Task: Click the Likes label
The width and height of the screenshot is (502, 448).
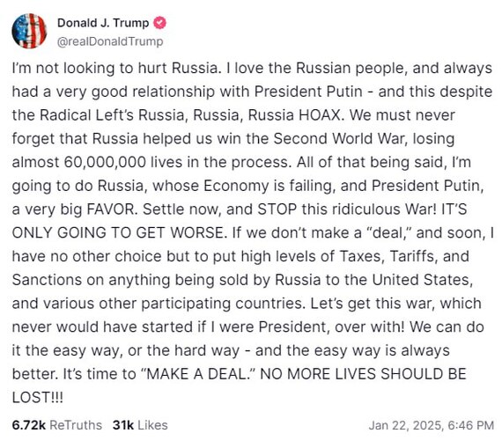Action: click(x=152, y=425)
